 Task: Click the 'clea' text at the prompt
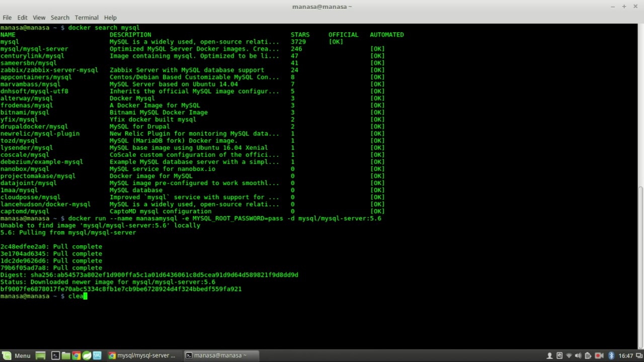(x=75, y=296)
